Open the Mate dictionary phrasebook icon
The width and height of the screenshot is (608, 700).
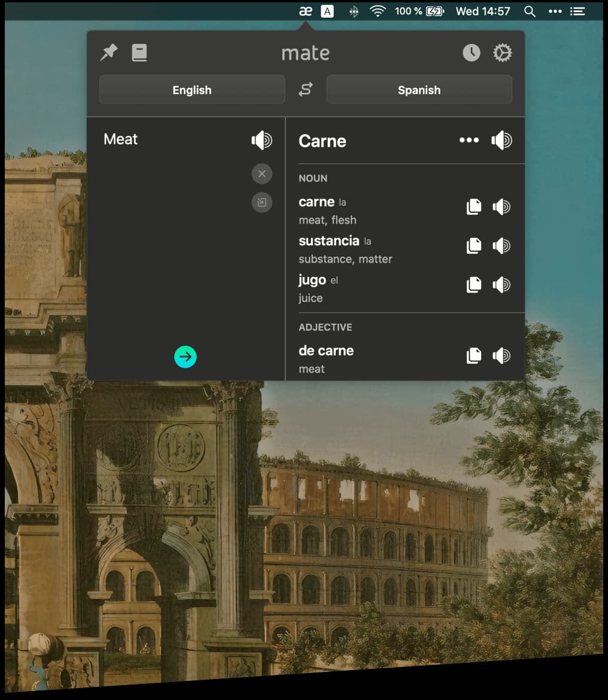click(x=139, y=52)
